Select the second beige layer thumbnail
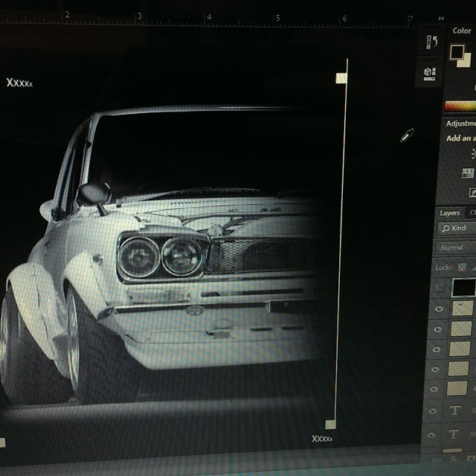The height and width of the screenshot is (476, 476). [461, 329]
